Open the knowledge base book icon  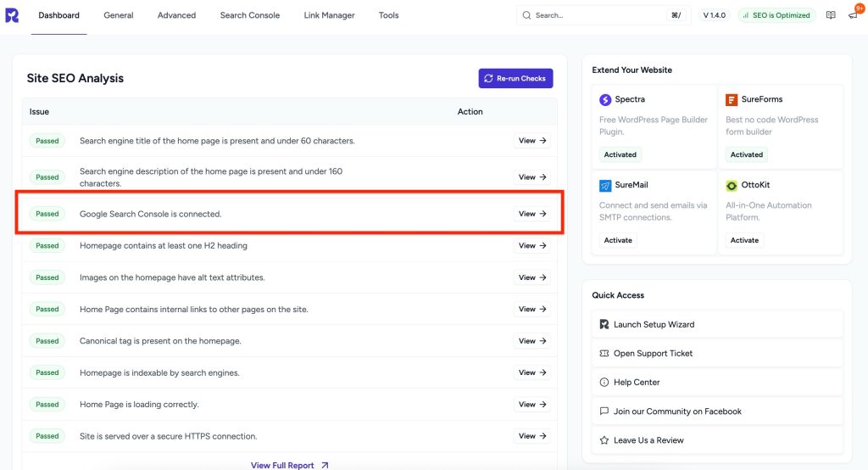[831, 15]
